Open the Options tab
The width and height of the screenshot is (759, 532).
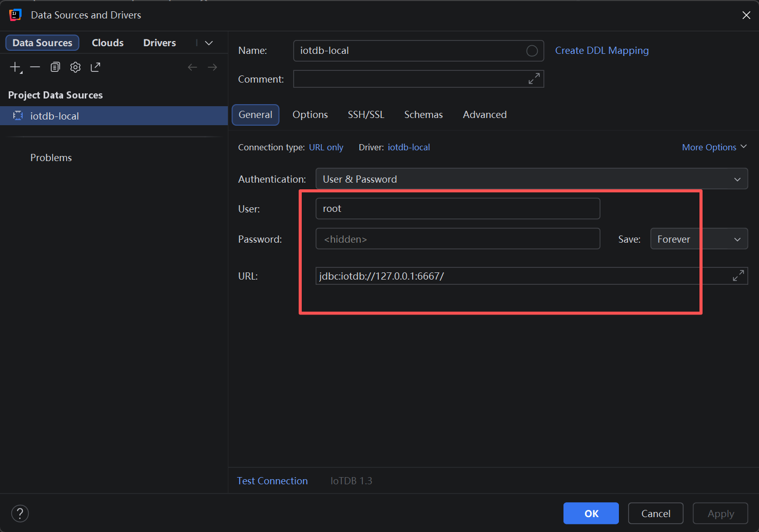310,115
